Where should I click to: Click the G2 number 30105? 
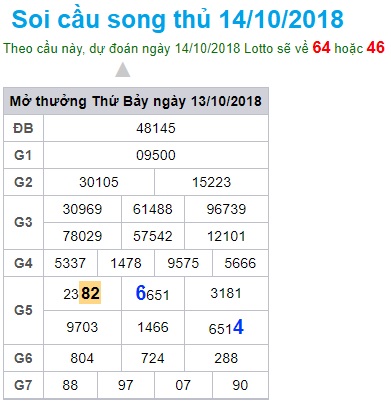pos(99,182)
